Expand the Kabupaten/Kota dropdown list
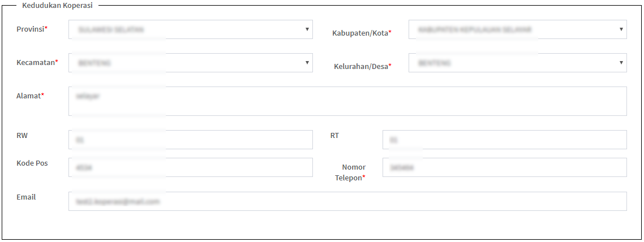 pyautogui.click(x=517, y=29)
